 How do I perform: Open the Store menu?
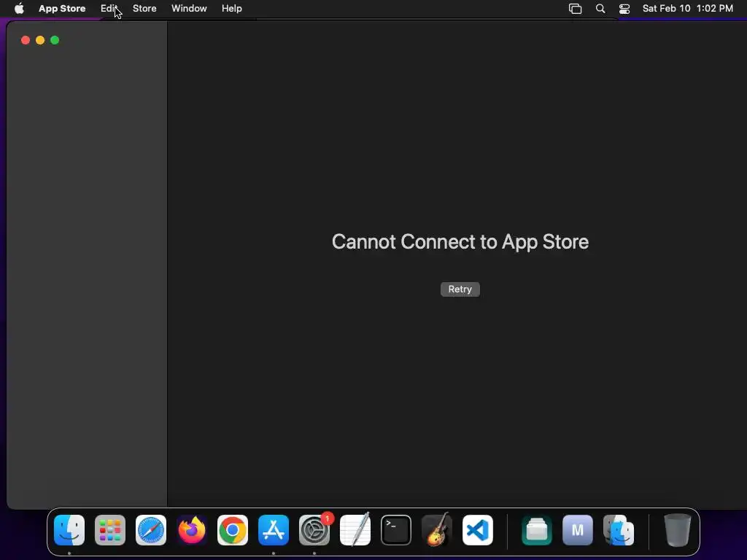(144, 9)
